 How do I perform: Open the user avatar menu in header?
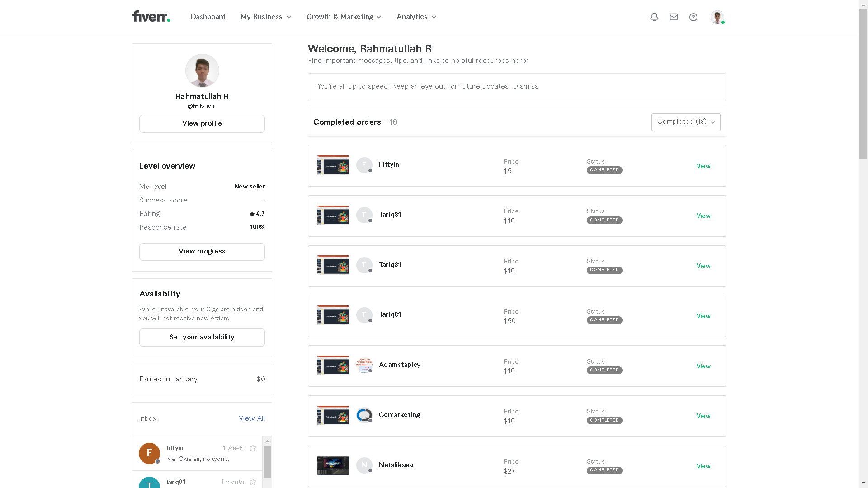(x=717, y=17)
